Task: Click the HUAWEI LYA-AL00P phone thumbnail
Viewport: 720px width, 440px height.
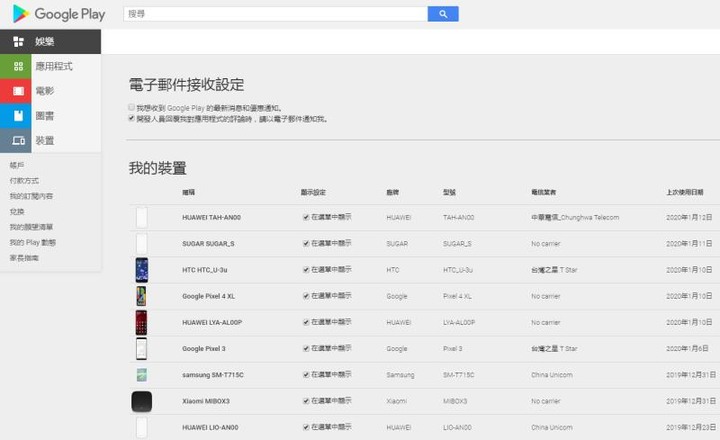Action: 141,322
